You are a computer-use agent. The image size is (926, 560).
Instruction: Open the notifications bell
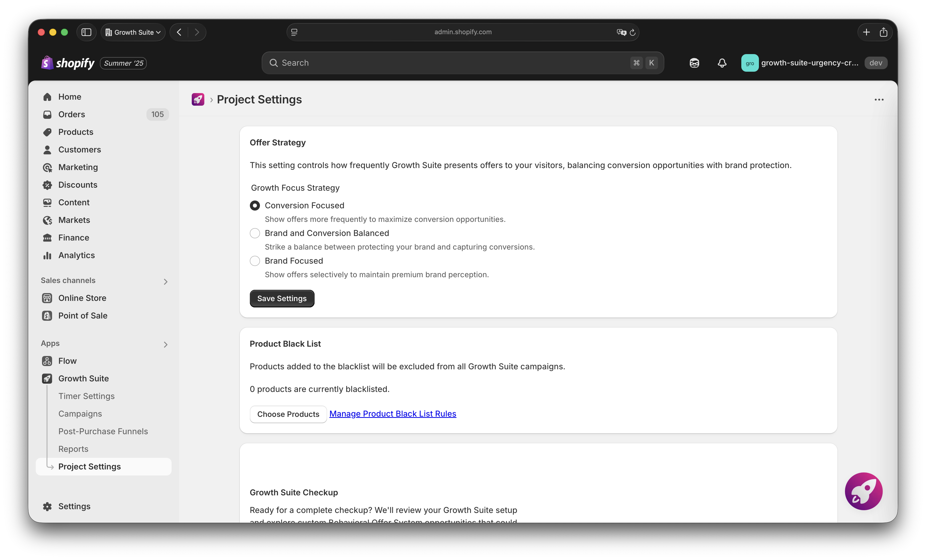tap(722, 63)
